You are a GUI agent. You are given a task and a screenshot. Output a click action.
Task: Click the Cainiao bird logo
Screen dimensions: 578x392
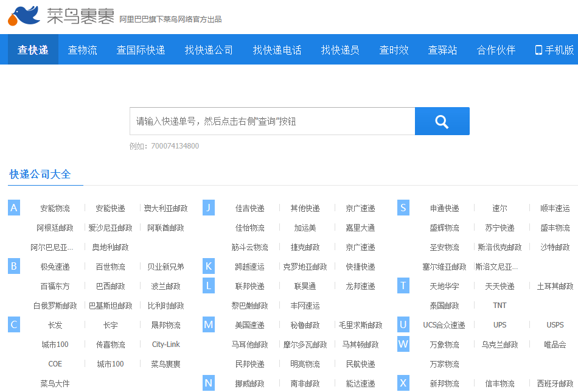[25, 16]
